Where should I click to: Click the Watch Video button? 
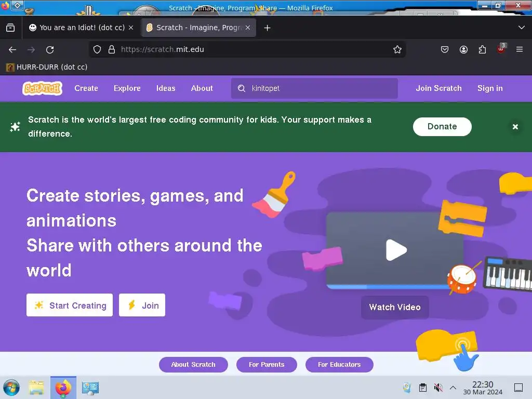point(395,307)
